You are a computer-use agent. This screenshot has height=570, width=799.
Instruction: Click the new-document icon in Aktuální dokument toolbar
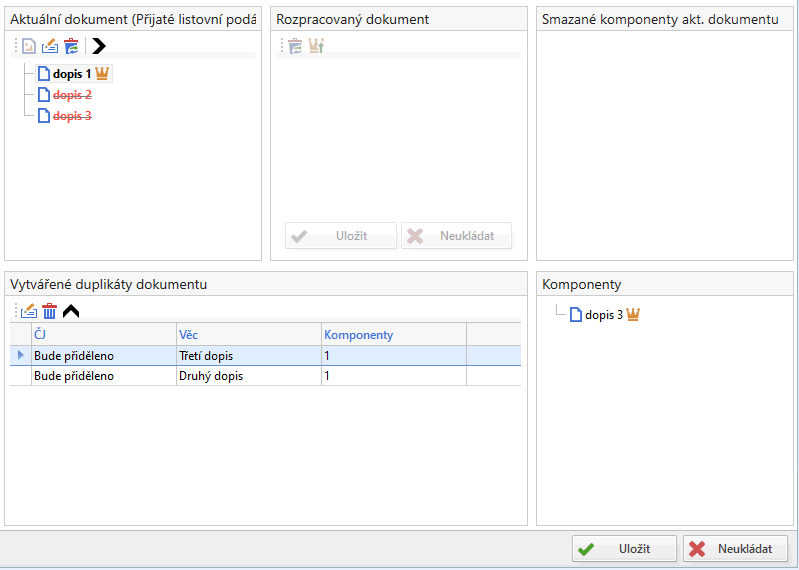click(x=29, y=46)
